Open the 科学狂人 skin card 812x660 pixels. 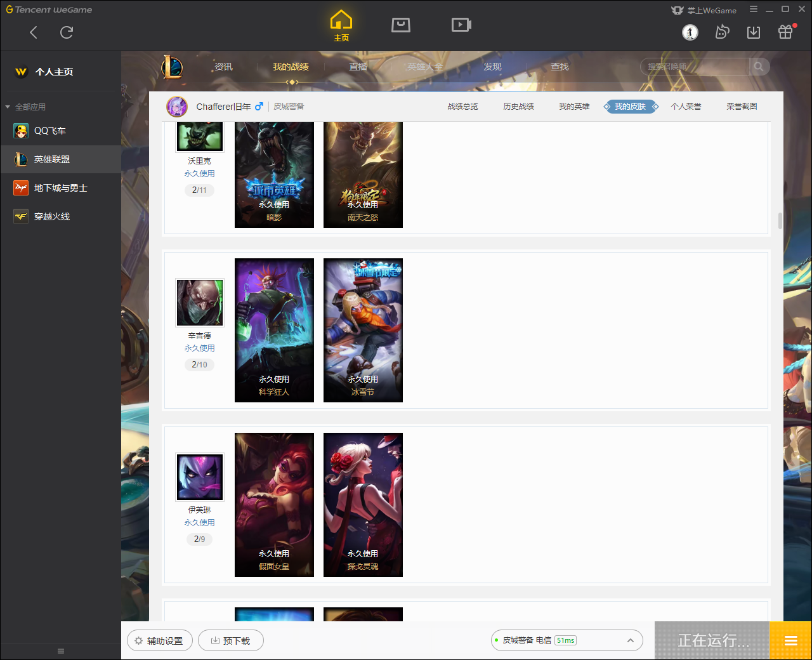tap(274, 330)
